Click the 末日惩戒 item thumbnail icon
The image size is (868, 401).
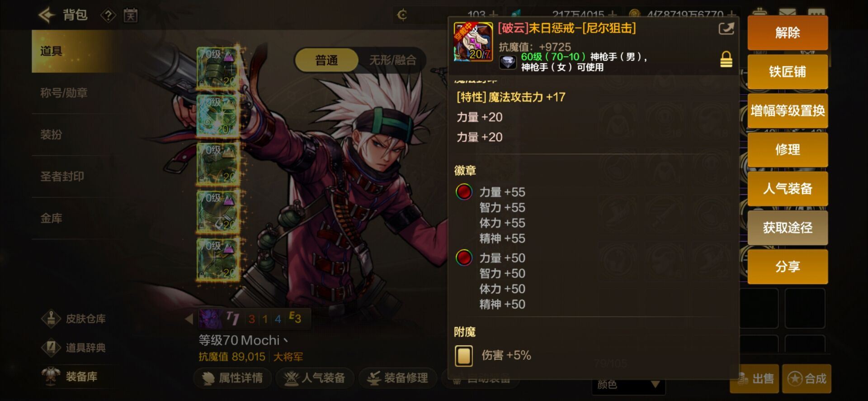click(473, 42)
